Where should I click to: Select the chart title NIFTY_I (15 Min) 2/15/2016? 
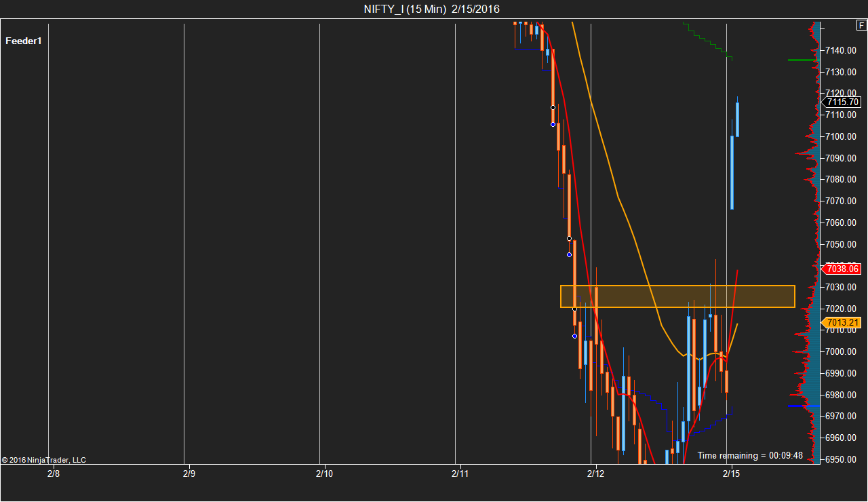click(x=432, y=9)
